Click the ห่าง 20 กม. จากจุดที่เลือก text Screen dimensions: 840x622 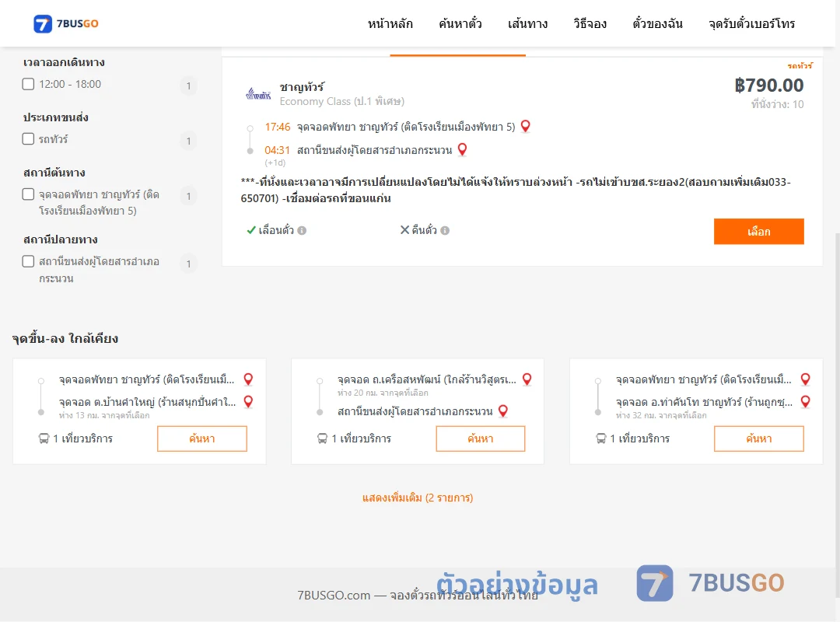tap(383, 393)
